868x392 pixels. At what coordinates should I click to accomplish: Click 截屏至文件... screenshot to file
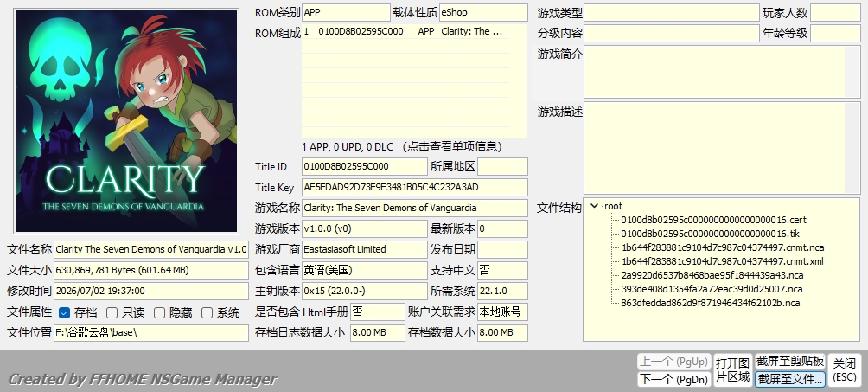790,379
